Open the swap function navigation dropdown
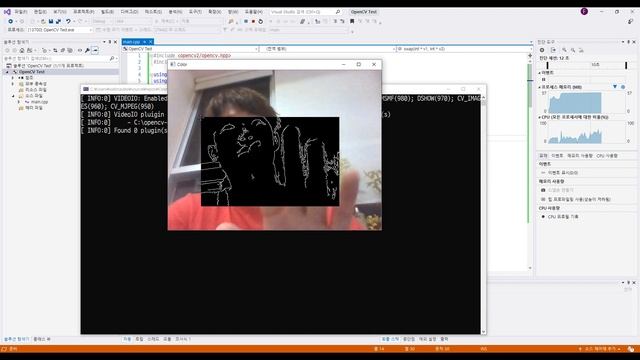The width and height of the screenshot is (640, 360). (464, 49)
